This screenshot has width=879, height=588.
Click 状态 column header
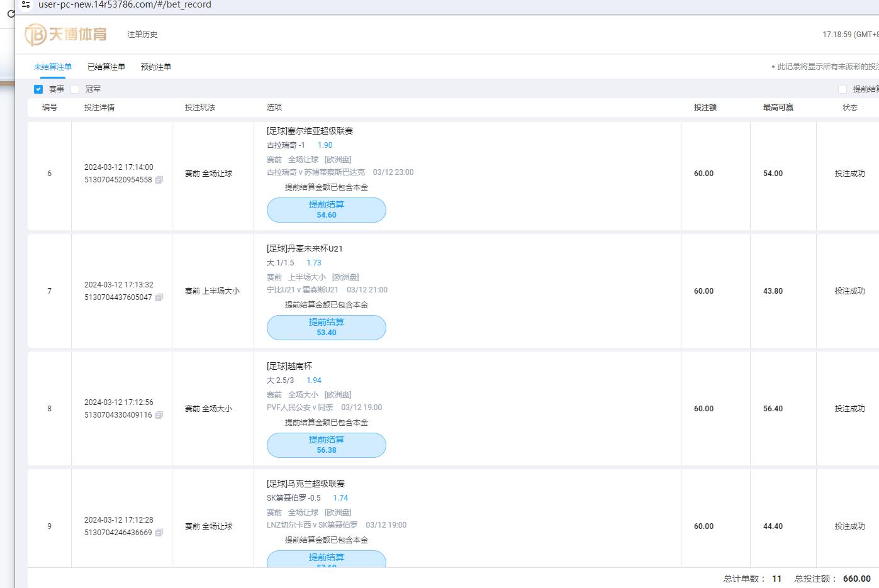(x=850, y=108)
